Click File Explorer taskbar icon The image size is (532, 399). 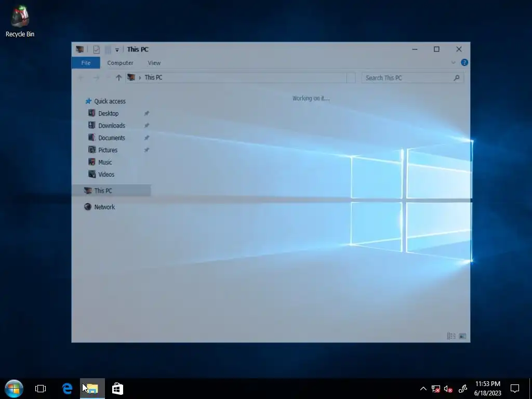click(x=92, y=389)
